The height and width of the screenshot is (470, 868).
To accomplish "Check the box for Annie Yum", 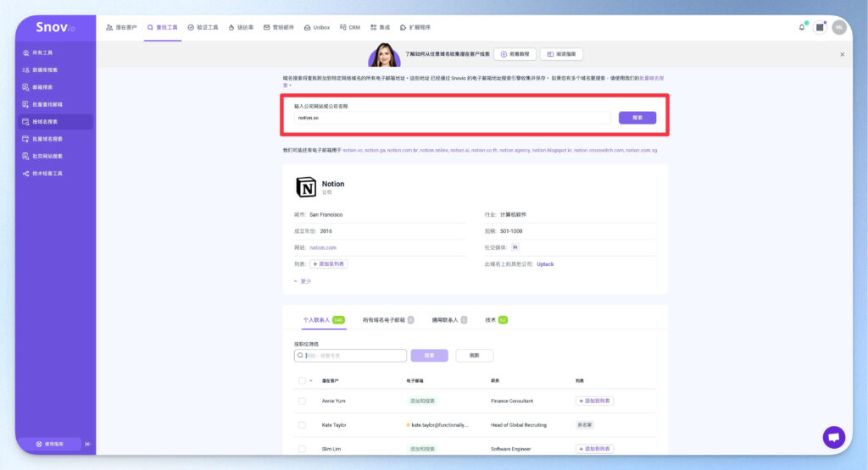I will (x=302, y=401).
